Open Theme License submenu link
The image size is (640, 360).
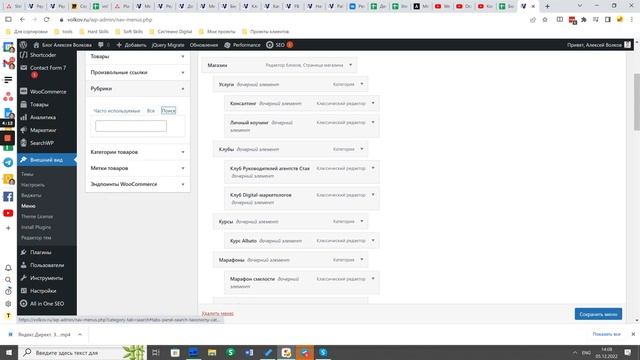click(x=37, y=216)
